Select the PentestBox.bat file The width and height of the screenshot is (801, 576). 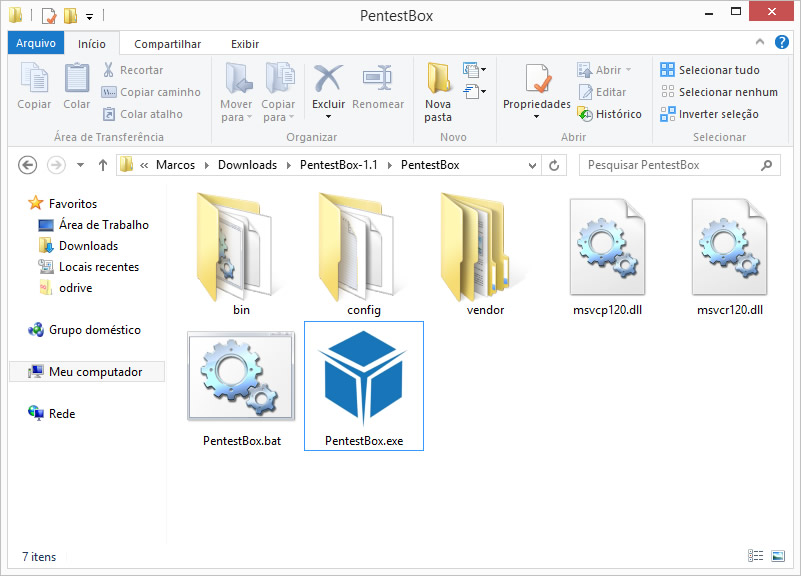[x=242, y=388]
